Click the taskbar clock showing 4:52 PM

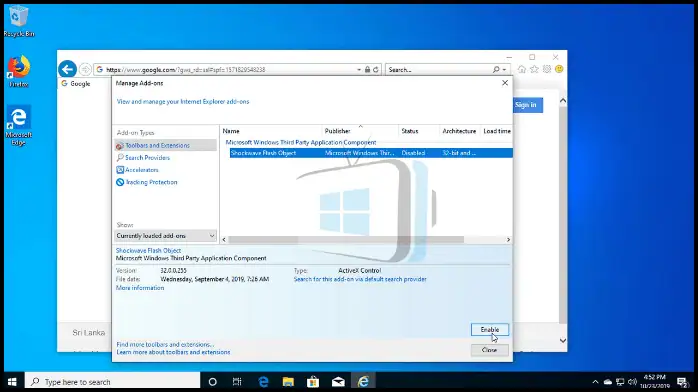pyautogui.click(x=655, y=382)
